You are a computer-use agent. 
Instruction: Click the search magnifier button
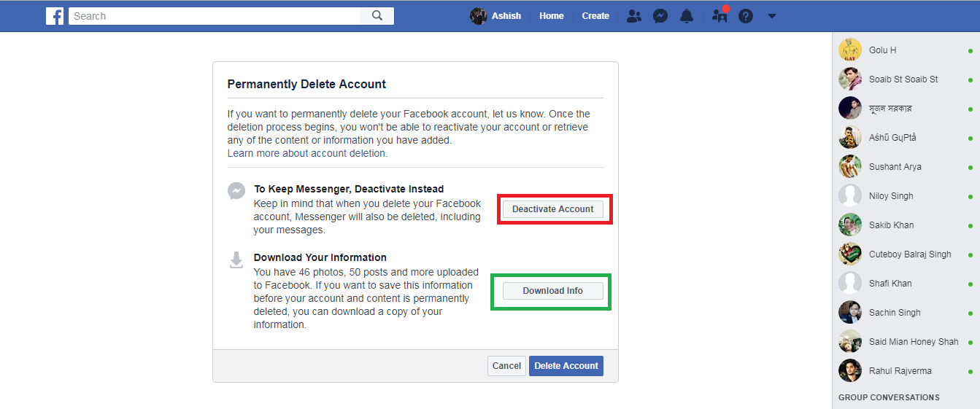[x=377, y=16]
